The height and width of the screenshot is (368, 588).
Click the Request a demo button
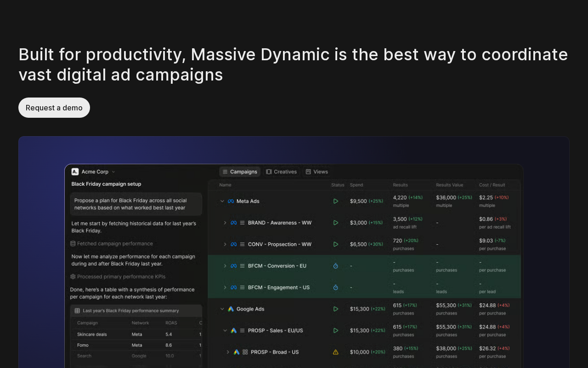pos(54,108)
